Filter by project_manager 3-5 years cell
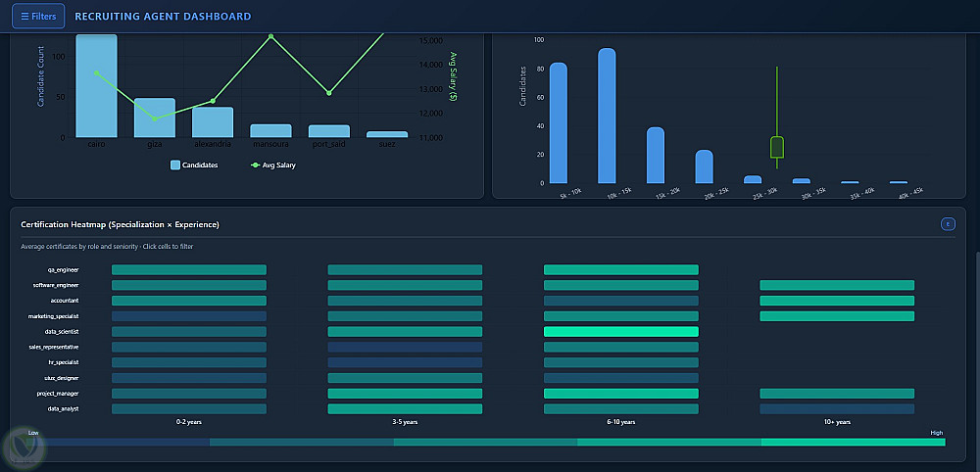The width and height of the screenshot is (980, 472). [405, 394]
